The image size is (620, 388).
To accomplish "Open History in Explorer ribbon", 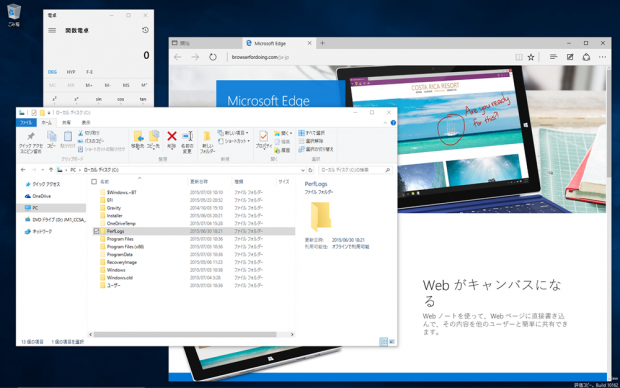I will coord(282,150).
